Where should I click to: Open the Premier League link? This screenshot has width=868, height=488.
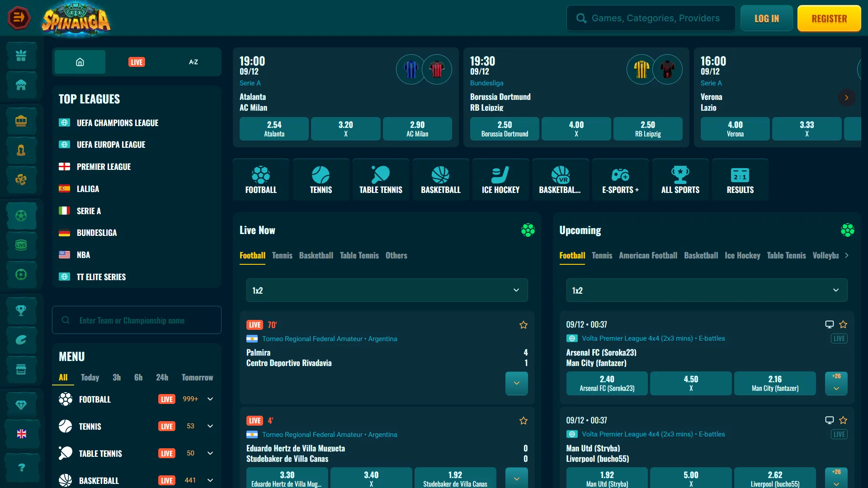point(104,167)
